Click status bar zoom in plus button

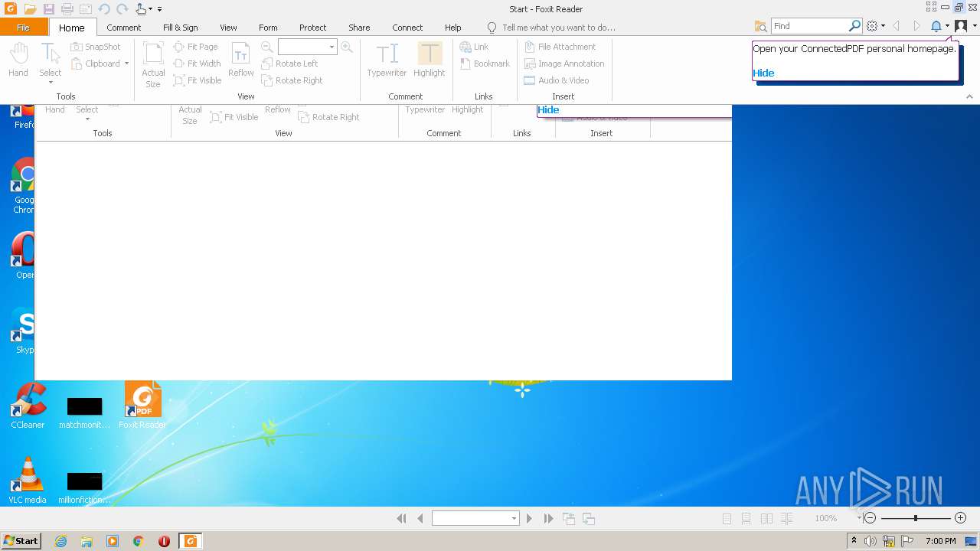961,518
